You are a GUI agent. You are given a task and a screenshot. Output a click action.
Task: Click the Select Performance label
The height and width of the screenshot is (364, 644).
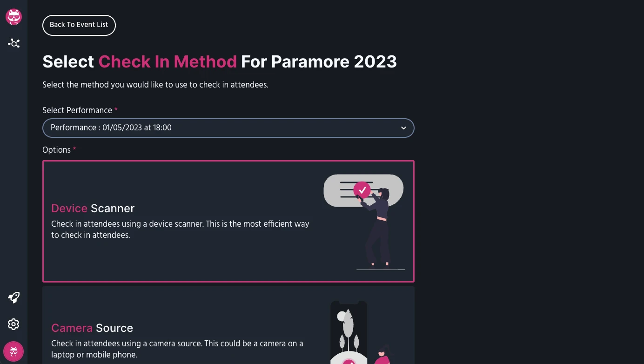[77, 110]
